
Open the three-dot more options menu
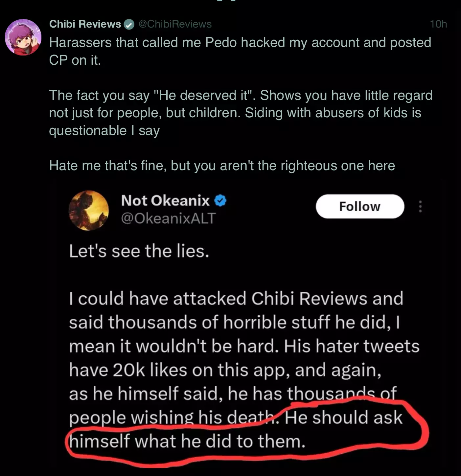420,206
